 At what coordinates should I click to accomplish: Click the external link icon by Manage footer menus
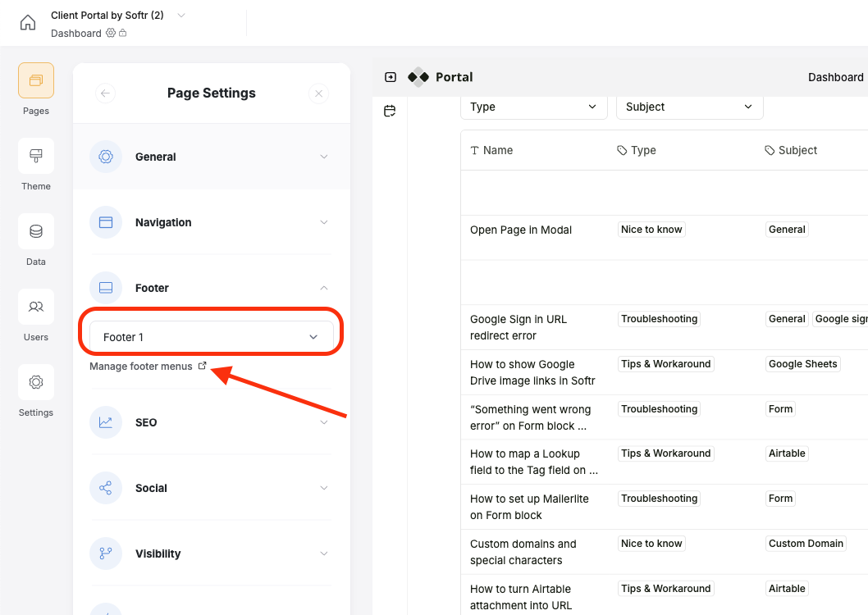[202, 366]
